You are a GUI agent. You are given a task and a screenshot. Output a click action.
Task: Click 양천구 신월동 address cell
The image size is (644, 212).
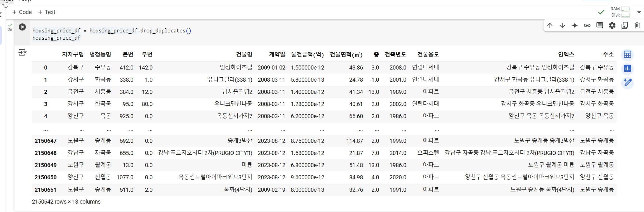point(597,177)
